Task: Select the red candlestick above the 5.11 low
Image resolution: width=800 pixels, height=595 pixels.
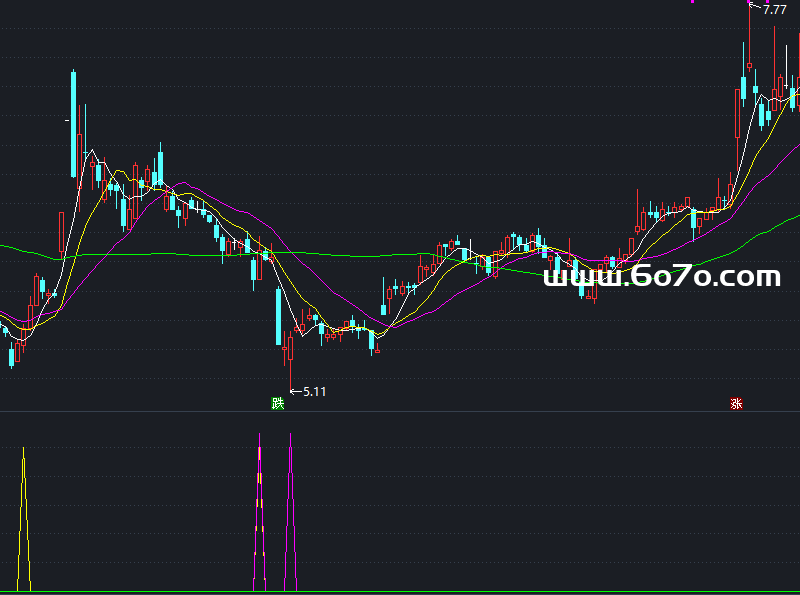Action: coord(289,348)
